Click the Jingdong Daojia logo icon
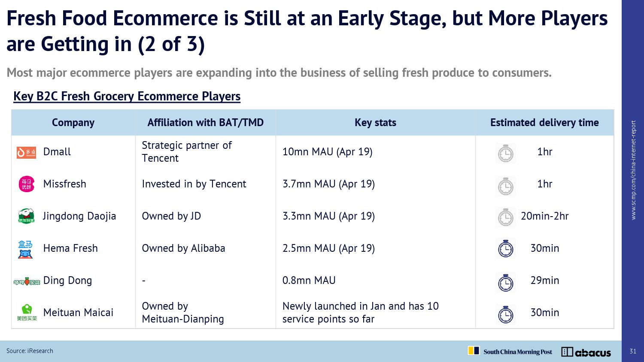Image resolution: width=644 pixels, height=362 pixels. (26, 216)
